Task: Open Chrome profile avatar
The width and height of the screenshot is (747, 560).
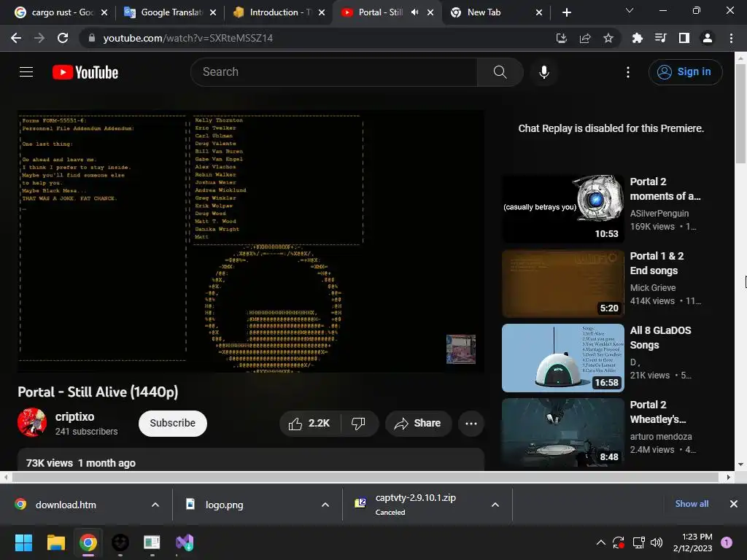Action: click(708, 38)
